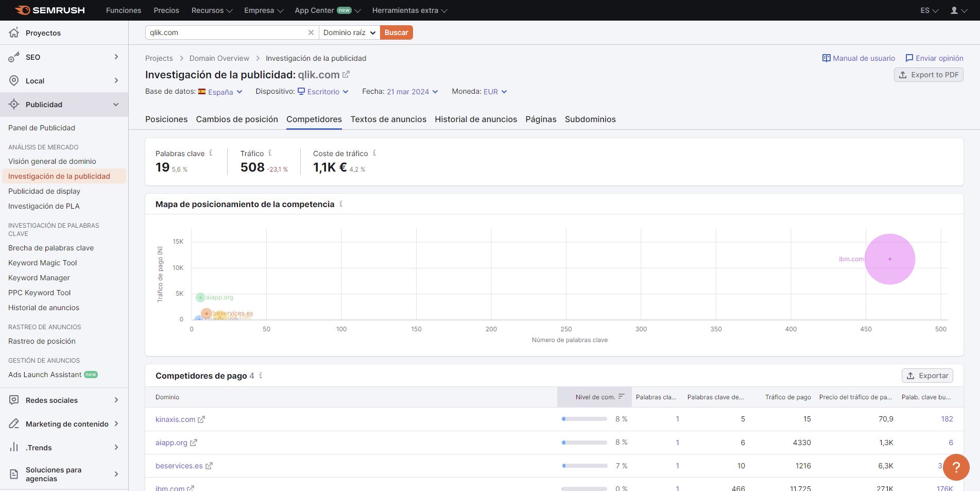Open the Precios navigation link
Screen dimensions: 980x491
166,10
